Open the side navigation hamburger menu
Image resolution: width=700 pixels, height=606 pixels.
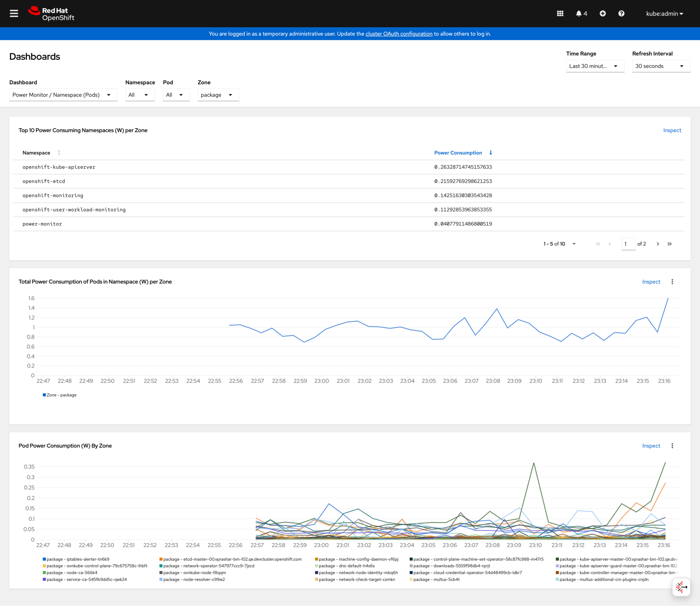(14, 13)
